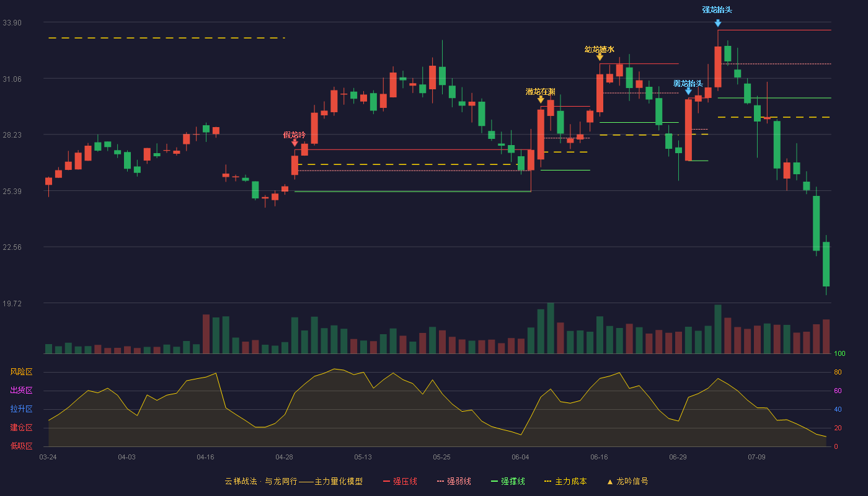Click the 33.90 price axis label

pyautogui.click(x=12, y=23)
